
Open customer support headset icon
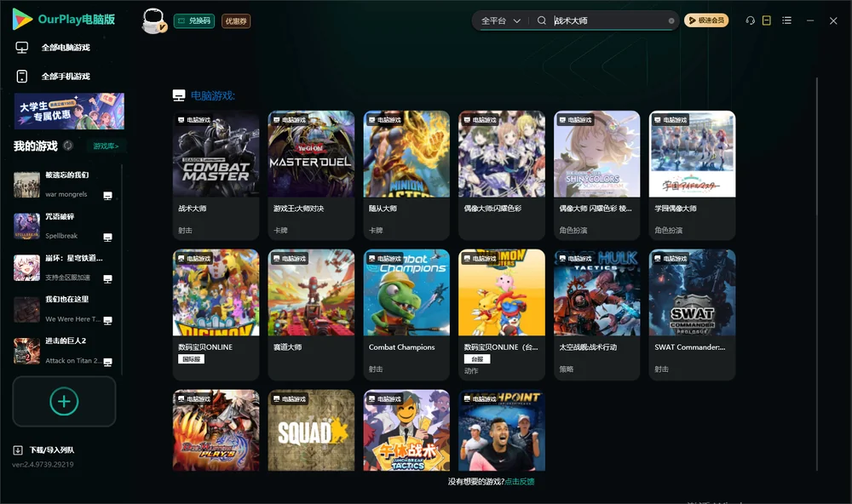[x=751, y=20]
